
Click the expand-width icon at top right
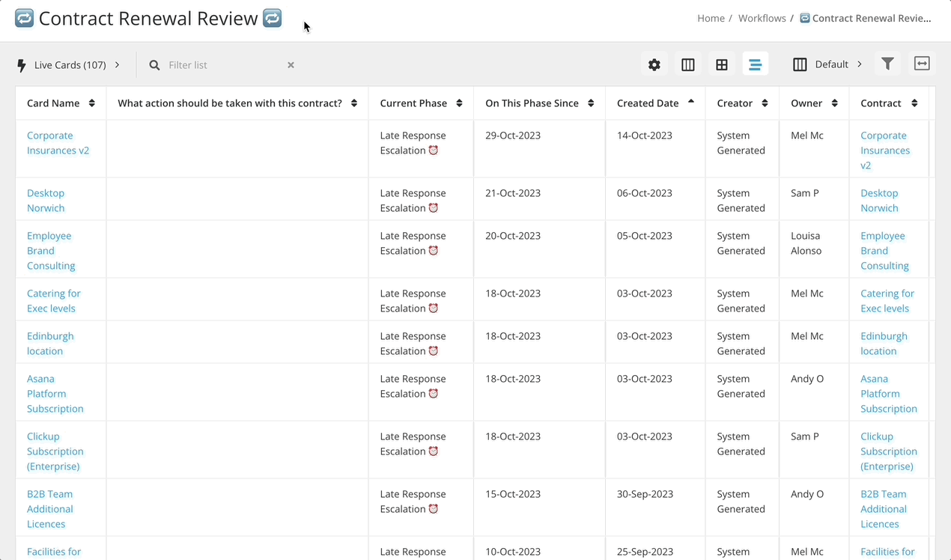[922, 64]
